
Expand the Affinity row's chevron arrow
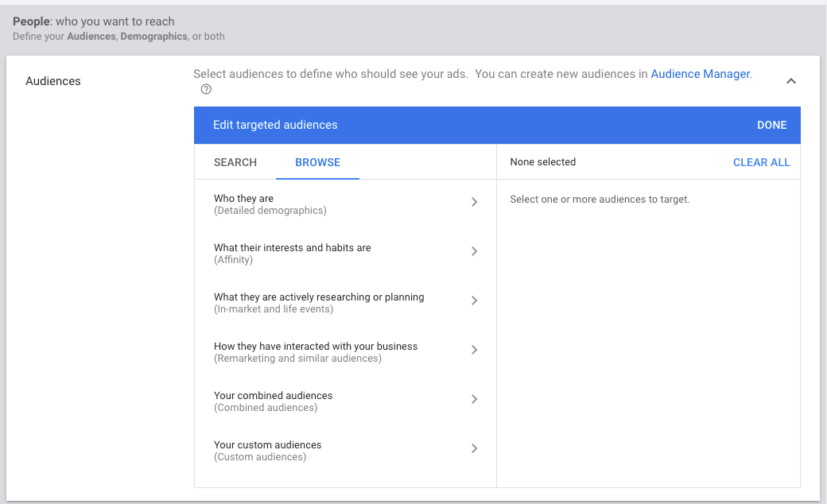point(474,251)
